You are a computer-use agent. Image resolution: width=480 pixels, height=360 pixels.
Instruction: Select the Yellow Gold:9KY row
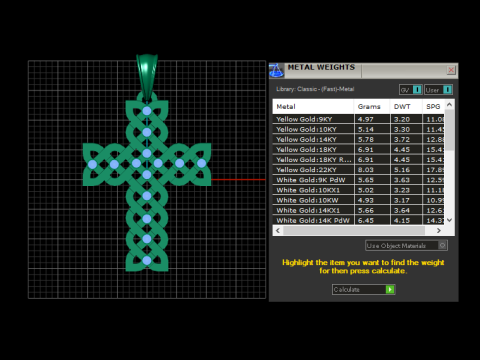(358, 119)
